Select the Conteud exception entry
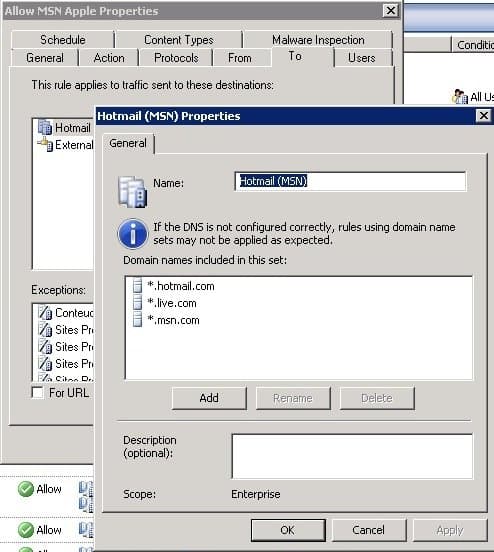This screenshot has width=494, height=552. [65, 313]
